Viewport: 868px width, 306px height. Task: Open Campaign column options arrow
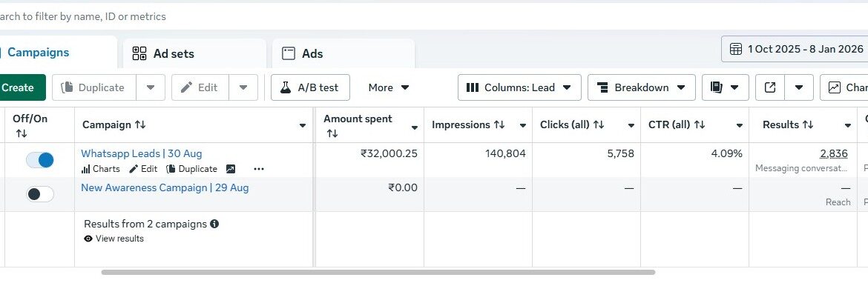click(x=302, y=126)
